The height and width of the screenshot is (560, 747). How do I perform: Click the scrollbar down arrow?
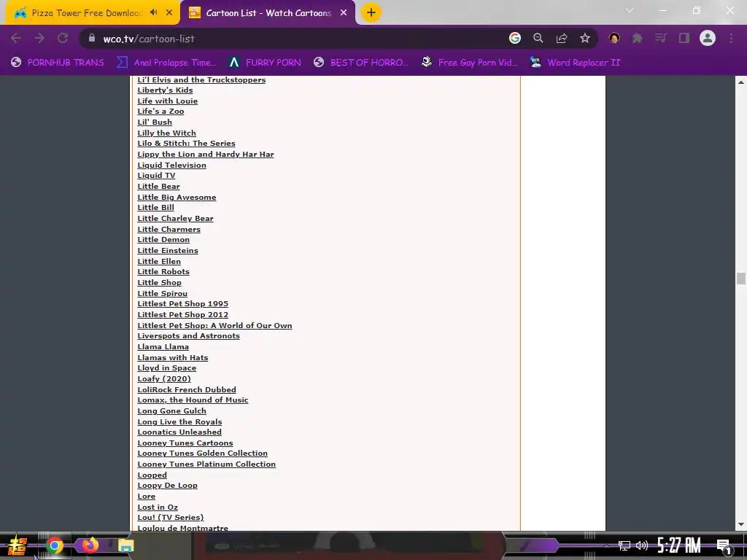741,525
